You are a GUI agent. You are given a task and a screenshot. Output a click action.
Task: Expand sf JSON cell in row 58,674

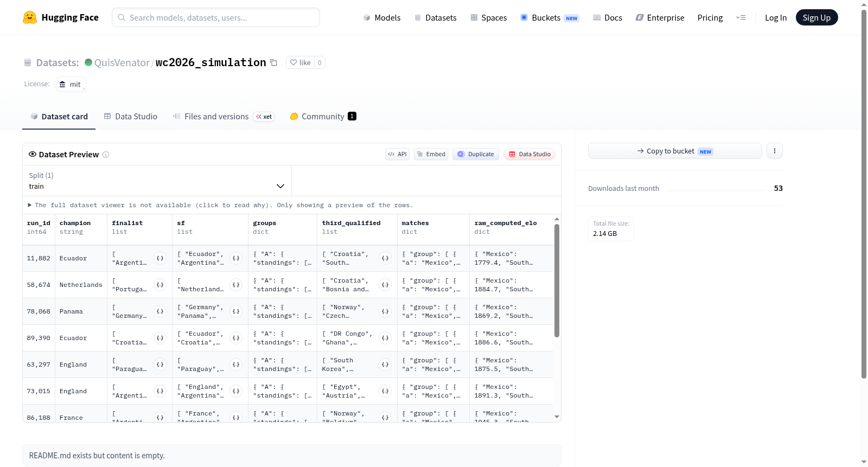(236, 285)
